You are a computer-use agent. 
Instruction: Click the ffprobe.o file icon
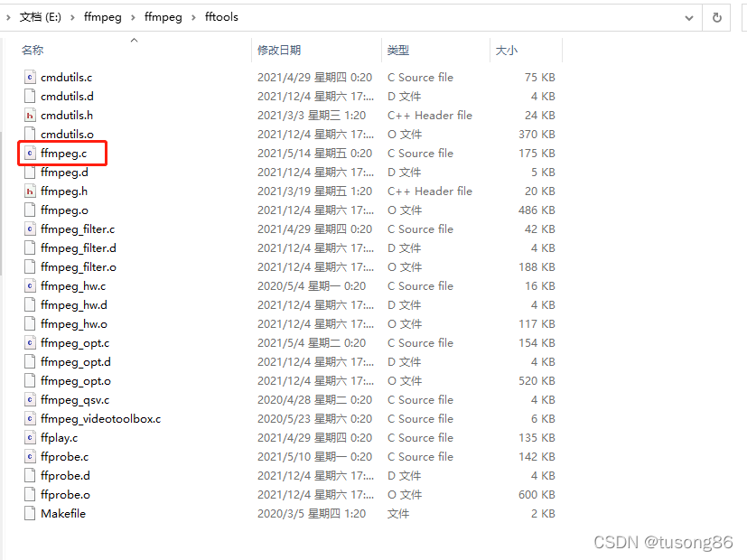tap(30, 495)
